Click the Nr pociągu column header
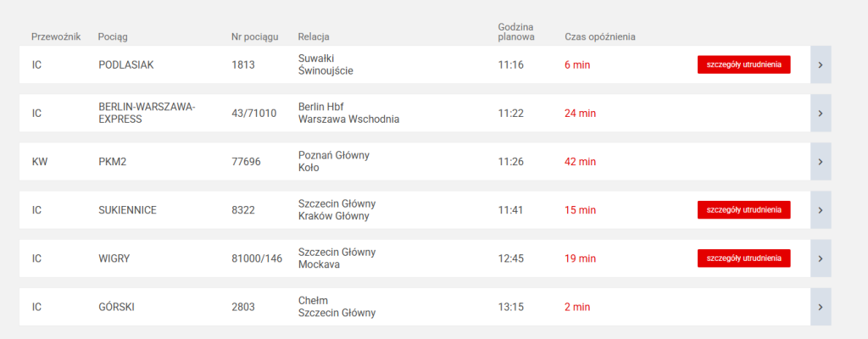This screenshot has width=868, height=339. (x=254, y=37)
